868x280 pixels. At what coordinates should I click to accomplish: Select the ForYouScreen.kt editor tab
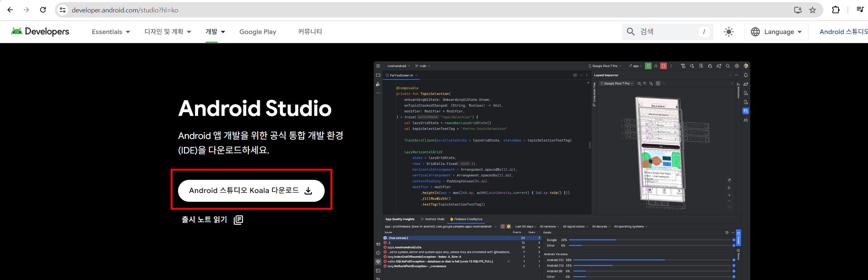click(401, 75)
